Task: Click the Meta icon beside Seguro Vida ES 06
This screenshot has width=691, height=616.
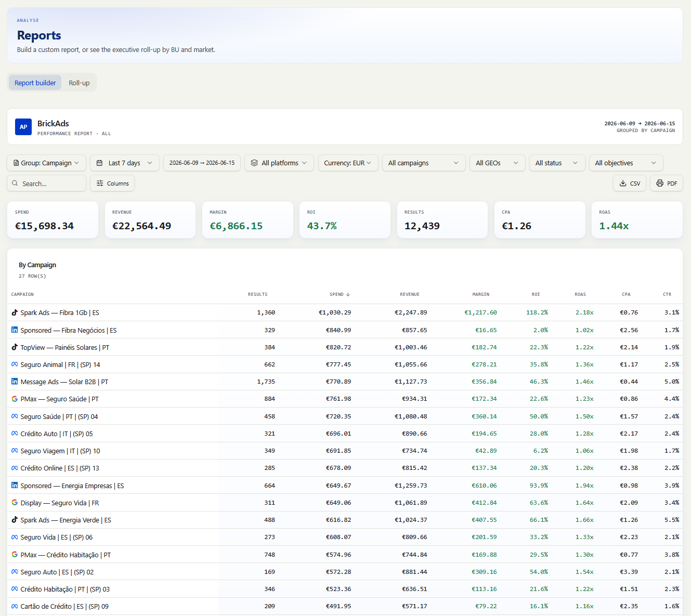Action: (x=15, y=537)
